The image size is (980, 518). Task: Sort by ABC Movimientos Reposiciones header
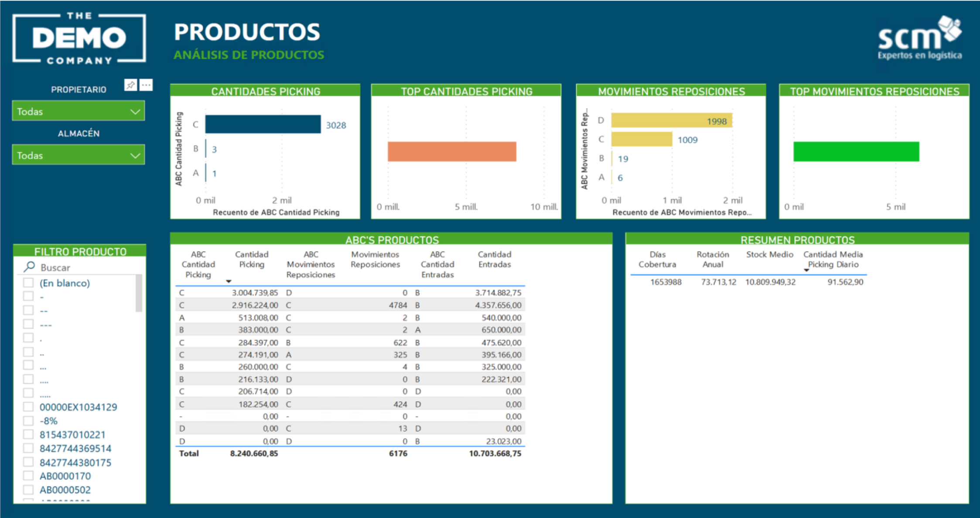point(311,264)
